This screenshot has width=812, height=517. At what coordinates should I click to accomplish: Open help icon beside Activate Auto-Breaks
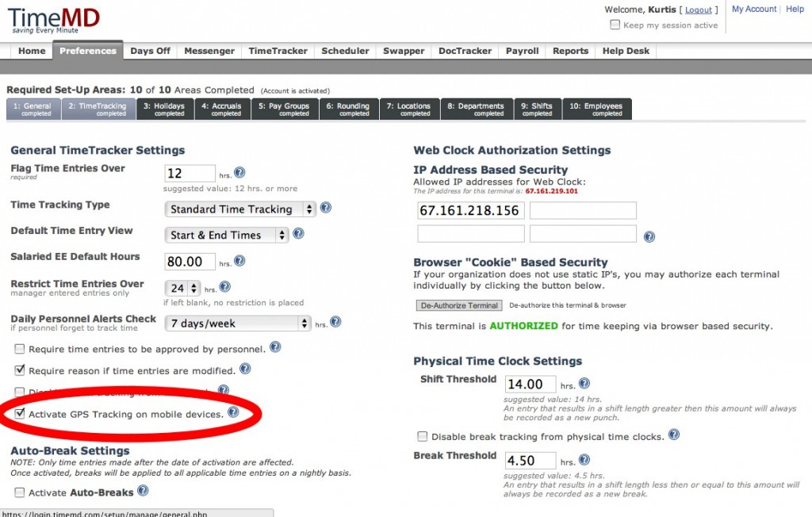point(143,491)
